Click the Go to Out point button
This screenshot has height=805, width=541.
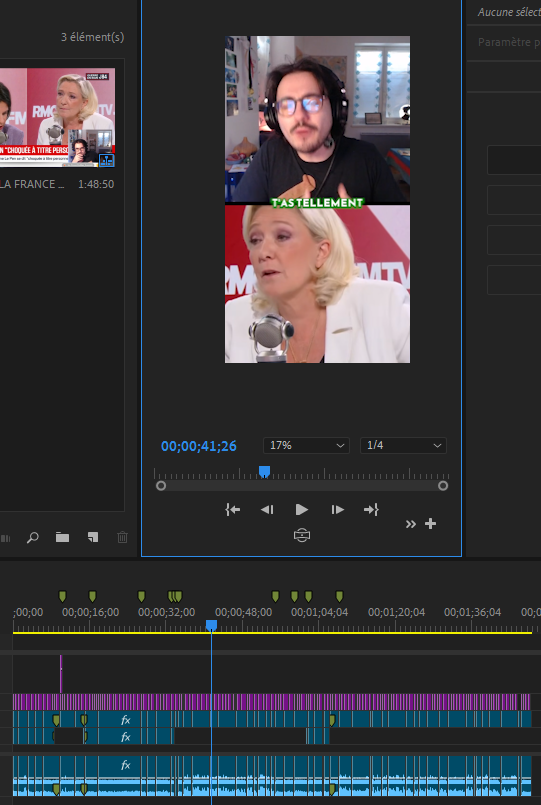click(x=371, y=509)
